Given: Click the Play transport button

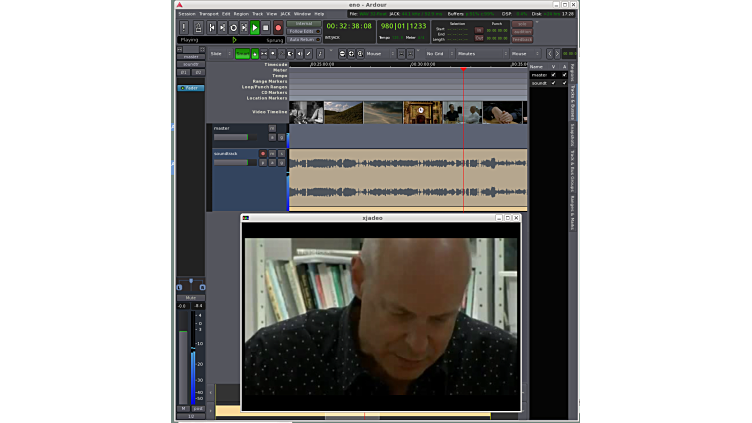Looking at the screenshot, I should [x=255, y=28].
